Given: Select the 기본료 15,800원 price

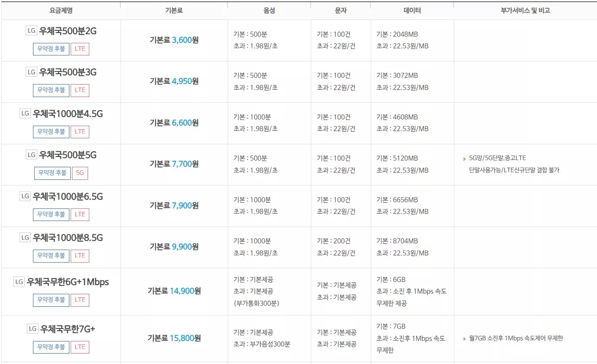Looking at the screenshot, I should 174,338.
